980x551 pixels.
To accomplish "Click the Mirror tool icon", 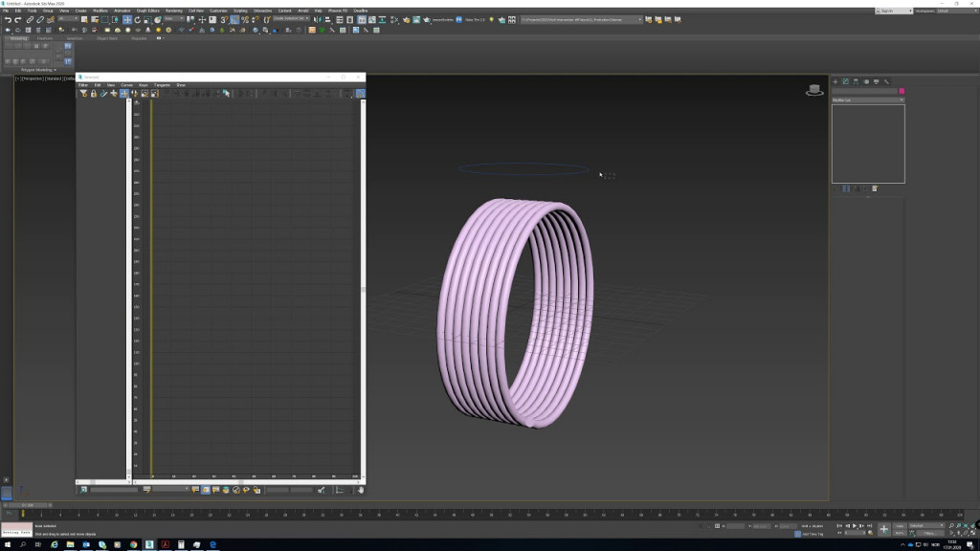I will click(315, 22).
